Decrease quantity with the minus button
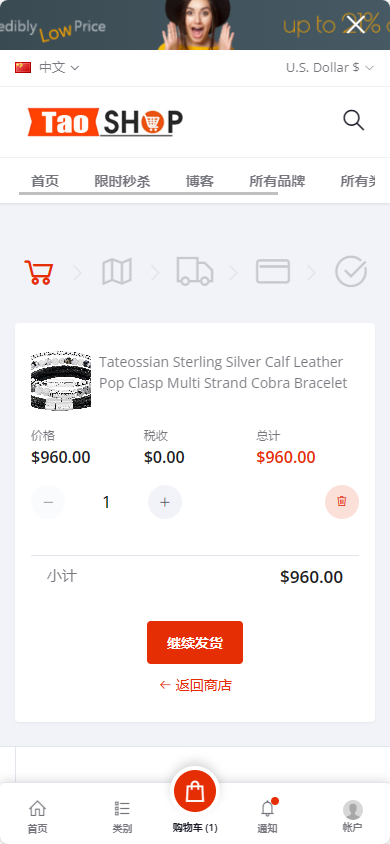Viewport: 390px width, 844px height. 48,502
